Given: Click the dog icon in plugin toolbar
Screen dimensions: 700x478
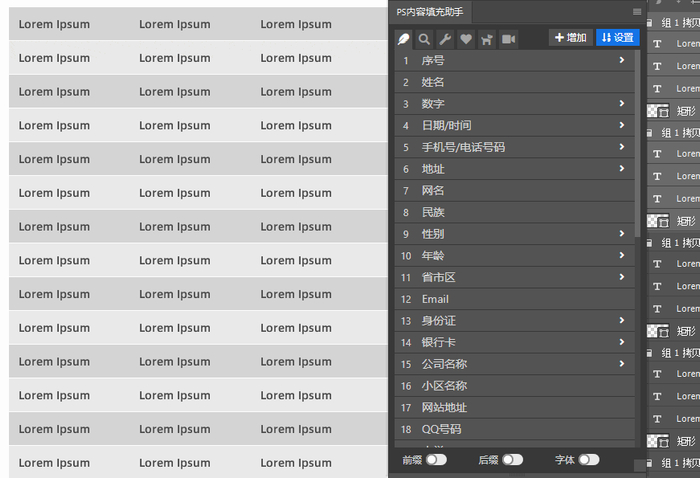Looking at the screenshot, I should (487, 39).
